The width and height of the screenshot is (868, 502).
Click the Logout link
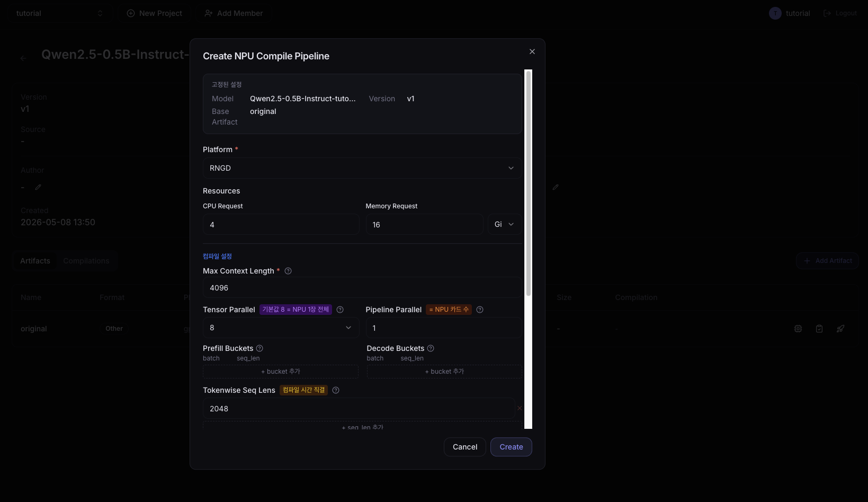[840, 13]
